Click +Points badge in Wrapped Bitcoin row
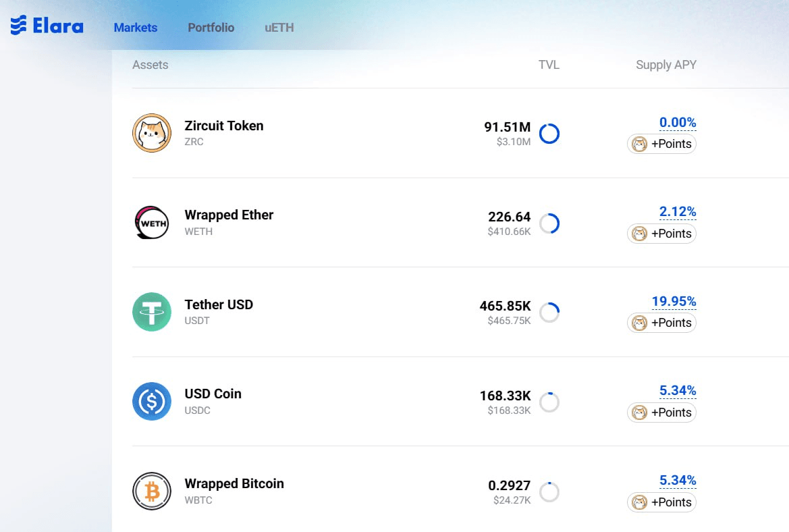 pos(661,502)
